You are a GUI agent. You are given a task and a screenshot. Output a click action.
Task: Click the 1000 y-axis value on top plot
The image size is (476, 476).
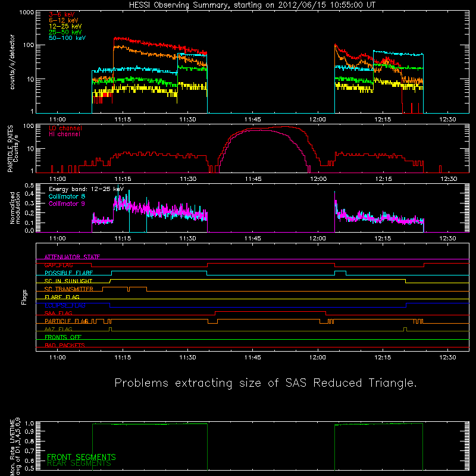[x=26, y=12]
